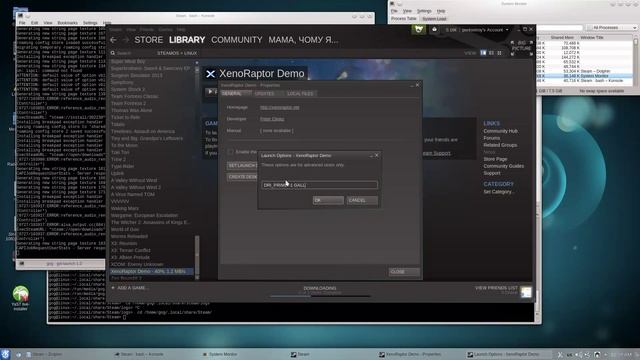Click the launch options text field
The width and height of the screenshot is (640, 360).
[x=320, y=185]
